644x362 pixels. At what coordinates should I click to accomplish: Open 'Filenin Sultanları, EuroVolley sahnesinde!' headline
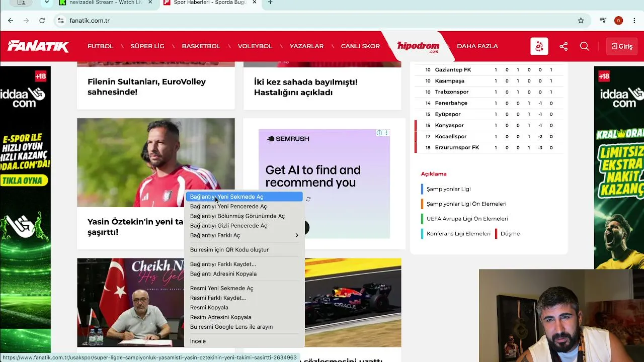click(146, 87)
